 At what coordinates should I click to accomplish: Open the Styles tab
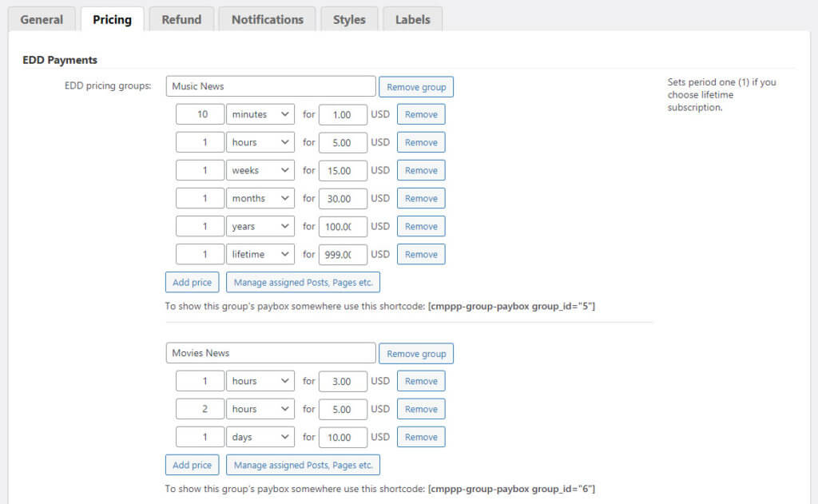pos(349,19)
